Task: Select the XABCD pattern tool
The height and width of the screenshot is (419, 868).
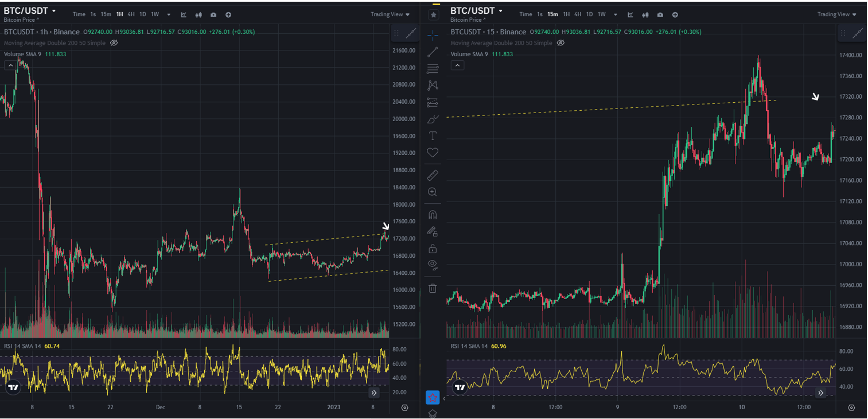Action: pos(433,86)
